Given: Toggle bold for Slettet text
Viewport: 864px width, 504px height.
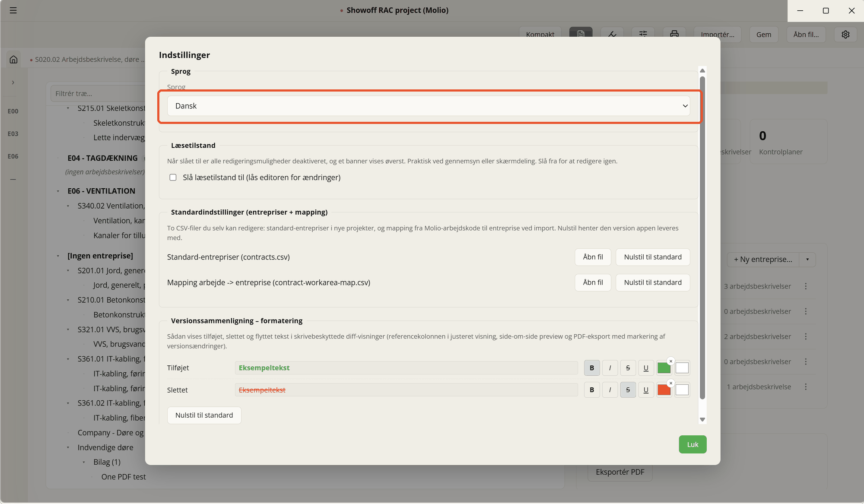Looking at the screenshot, I should [592, 390].
